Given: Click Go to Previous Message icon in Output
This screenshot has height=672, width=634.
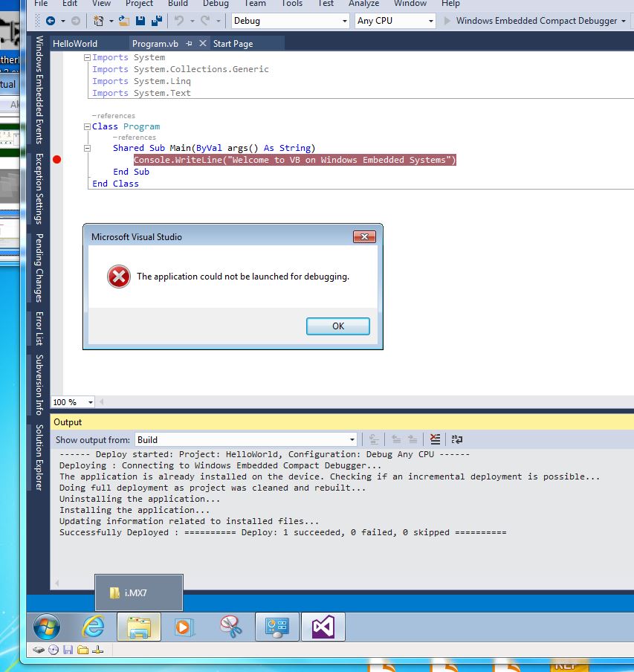Looking at the screenshot, I should [396, 439].
